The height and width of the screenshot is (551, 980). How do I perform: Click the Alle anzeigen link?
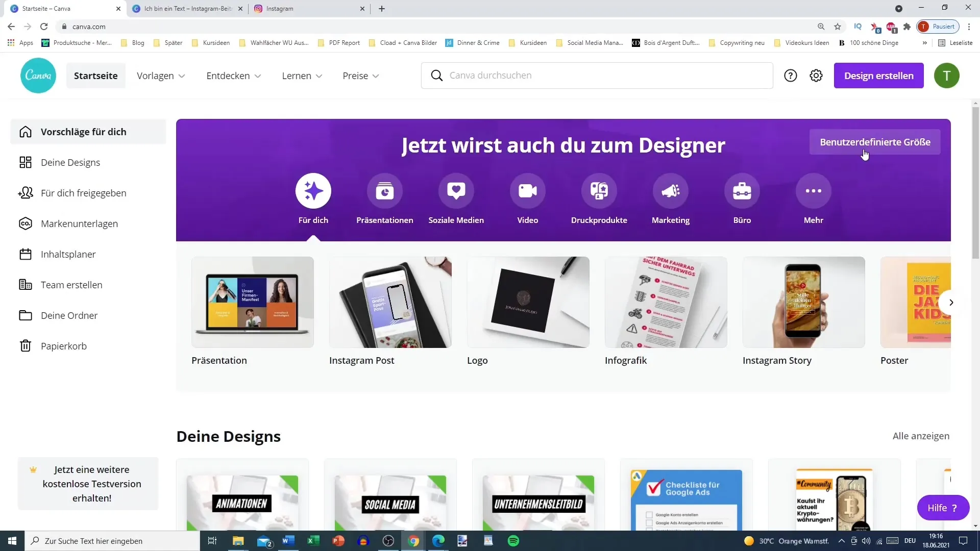coord(921,436)
